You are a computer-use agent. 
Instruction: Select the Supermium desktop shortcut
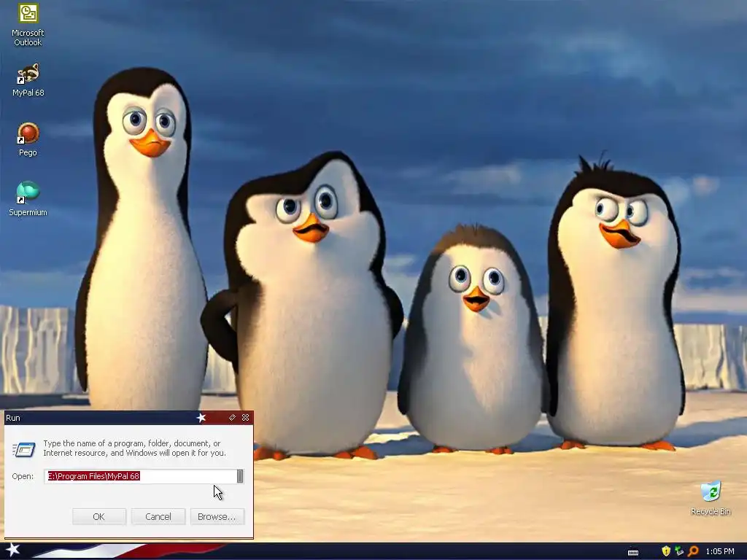coord(28,198)
